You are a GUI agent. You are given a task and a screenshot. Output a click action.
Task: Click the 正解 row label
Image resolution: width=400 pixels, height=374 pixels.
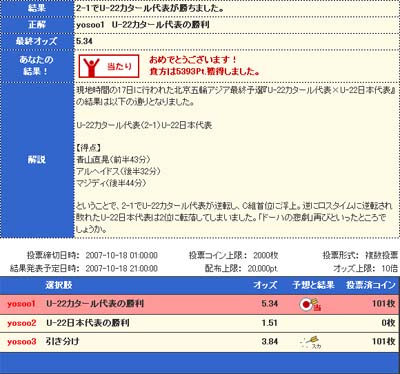[37, 25]
